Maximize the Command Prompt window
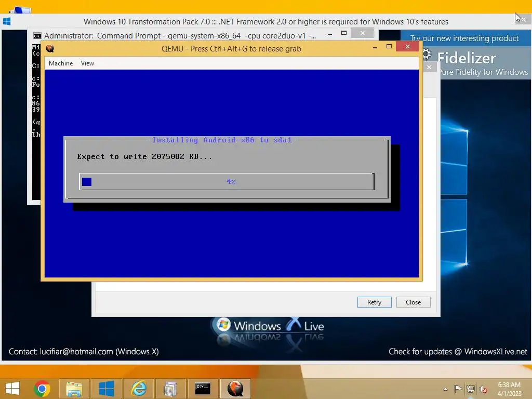The image size is (532, 399). pos(344,33)
